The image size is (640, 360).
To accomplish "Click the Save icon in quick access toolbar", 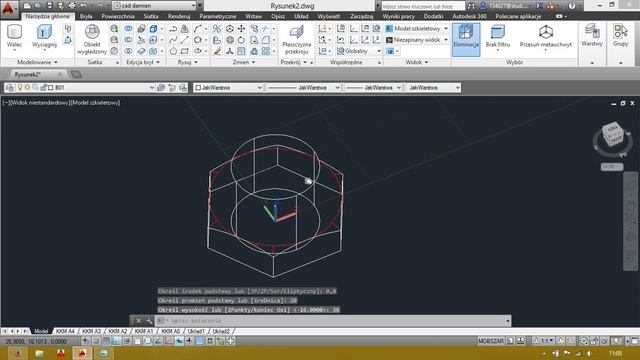I will [x=49, y=6].
